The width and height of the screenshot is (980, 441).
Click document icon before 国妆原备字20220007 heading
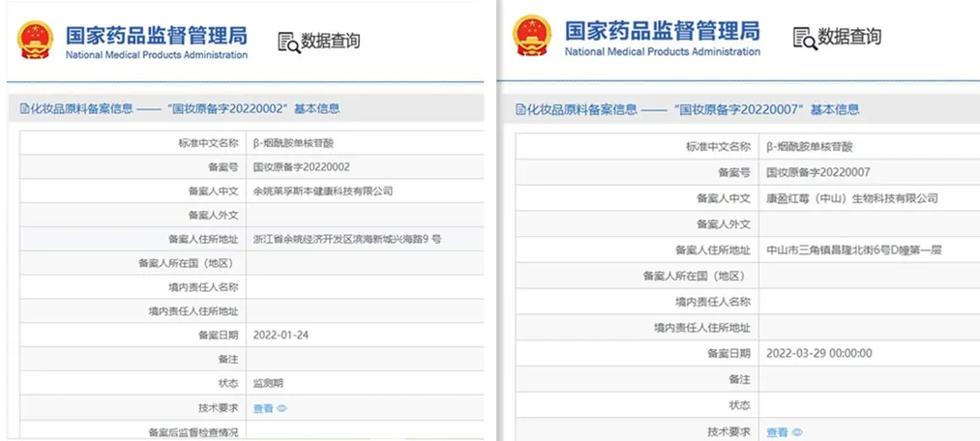[x=520, y=109]
